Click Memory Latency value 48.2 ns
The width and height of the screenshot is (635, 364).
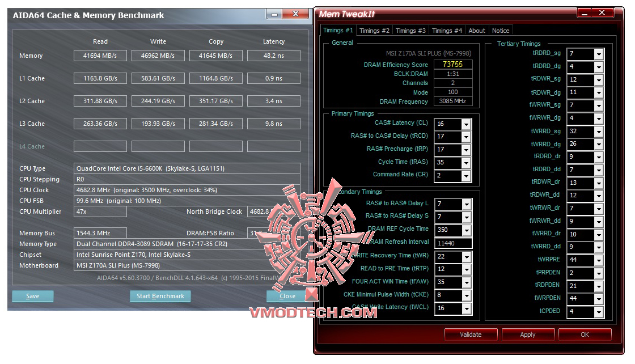coord(274,56)
